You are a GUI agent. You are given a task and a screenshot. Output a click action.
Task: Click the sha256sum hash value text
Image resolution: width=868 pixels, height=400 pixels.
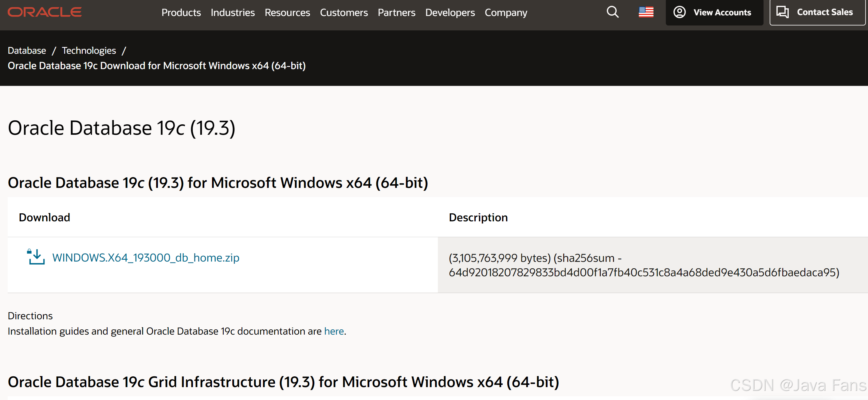(x=642, y=272)
